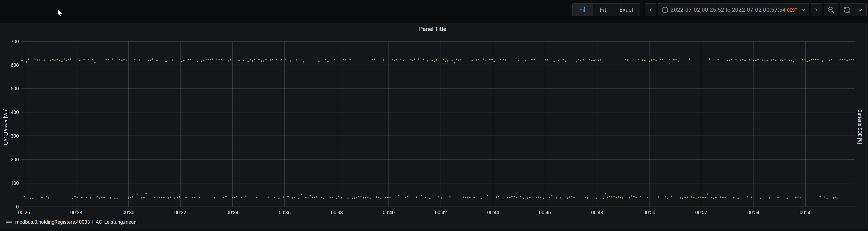
Task: Click the clock icon in time picker
Action: 665,10
